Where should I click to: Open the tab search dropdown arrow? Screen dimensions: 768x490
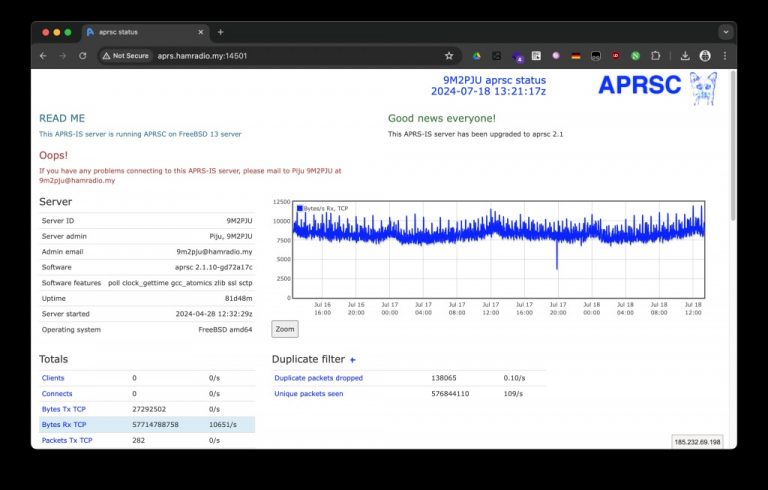(725, 32)
